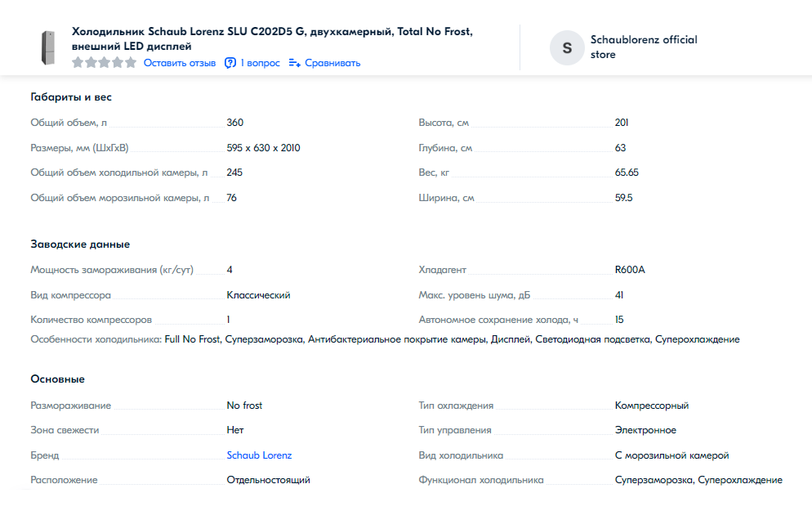The image size is (812, 520).
Task: Give a five-star rating with the last star
Action: coord(131,63)
